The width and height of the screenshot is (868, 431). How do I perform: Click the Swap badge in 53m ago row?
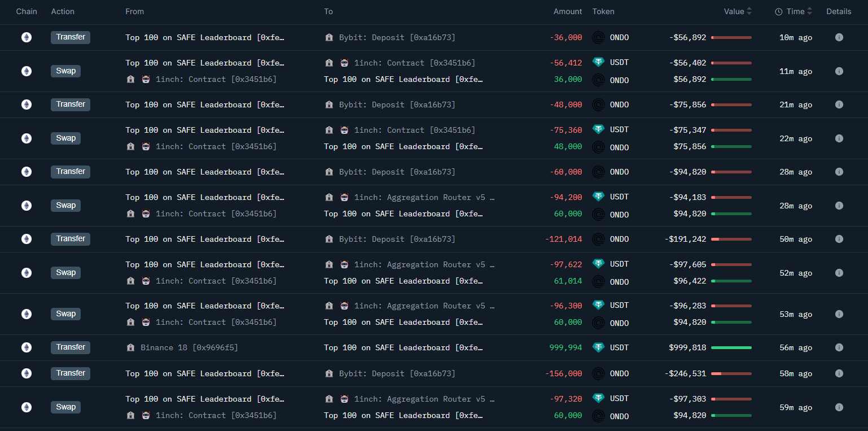tap(66, 314)
